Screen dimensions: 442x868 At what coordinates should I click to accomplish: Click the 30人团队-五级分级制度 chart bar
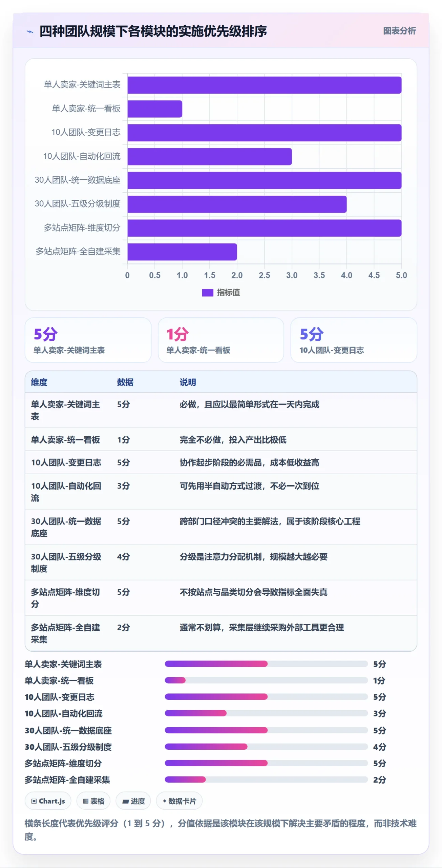click(237, 204)
